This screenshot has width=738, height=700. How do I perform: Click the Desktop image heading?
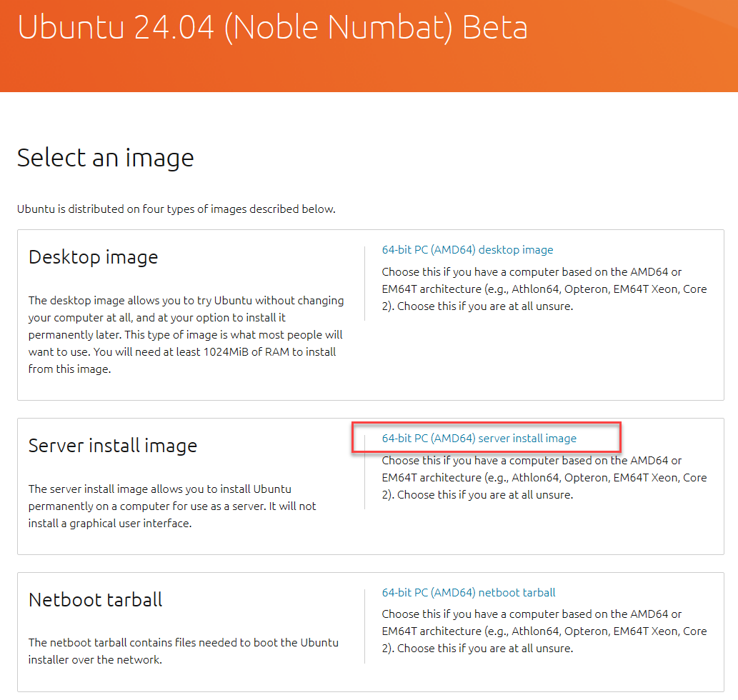93,257
